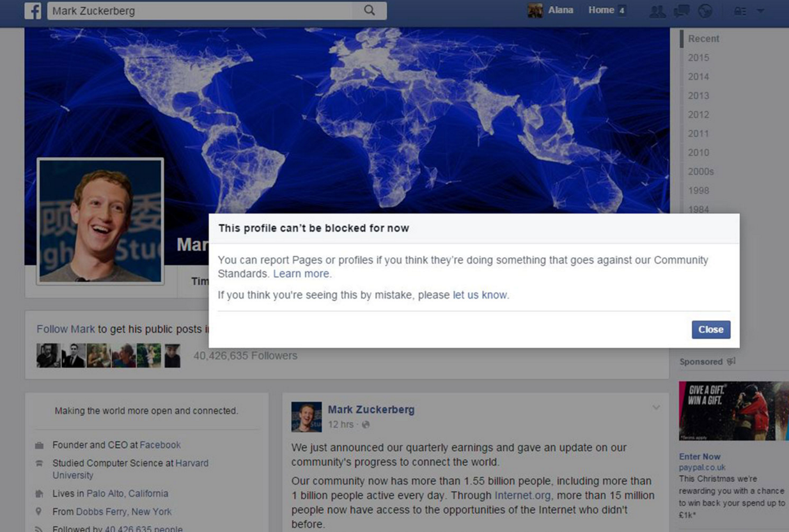
Task: Open Palo Alto, California link
Action: tap(127, 494)
